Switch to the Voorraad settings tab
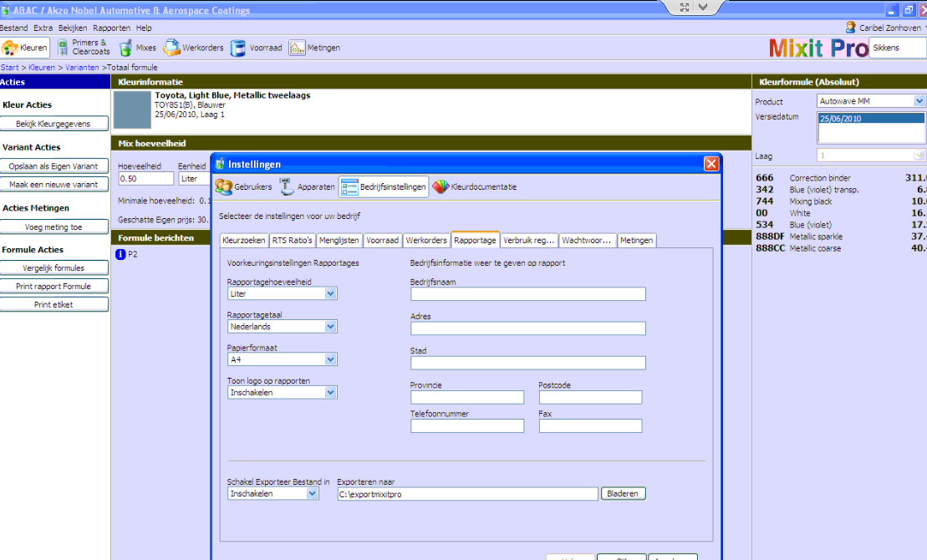 point(382,240)
